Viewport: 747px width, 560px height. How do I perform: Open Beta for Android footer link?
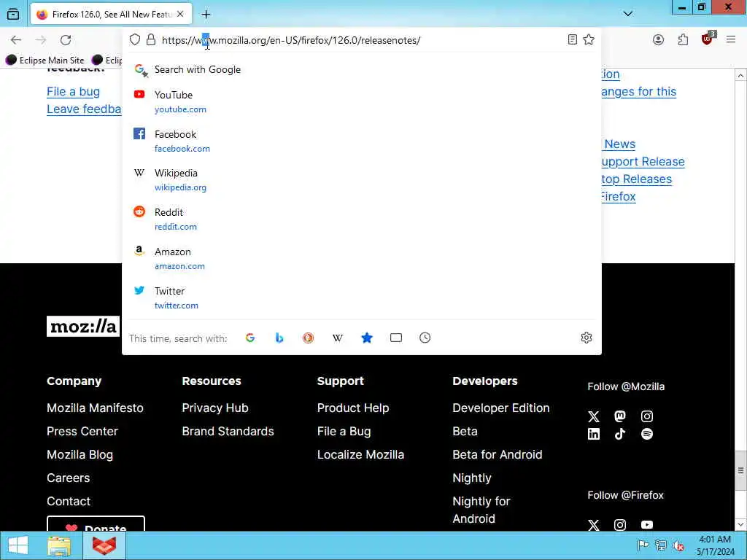(x=498, y=454)
